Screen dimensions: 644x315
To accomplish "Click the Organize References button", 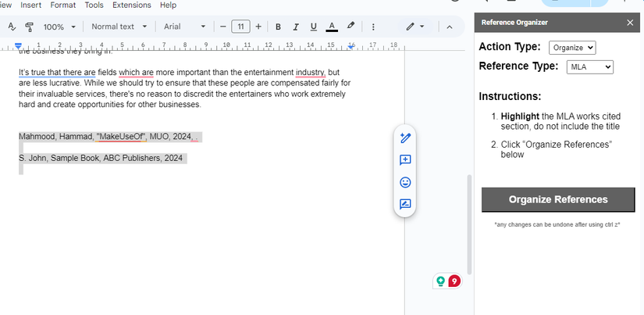I will 558,199.
